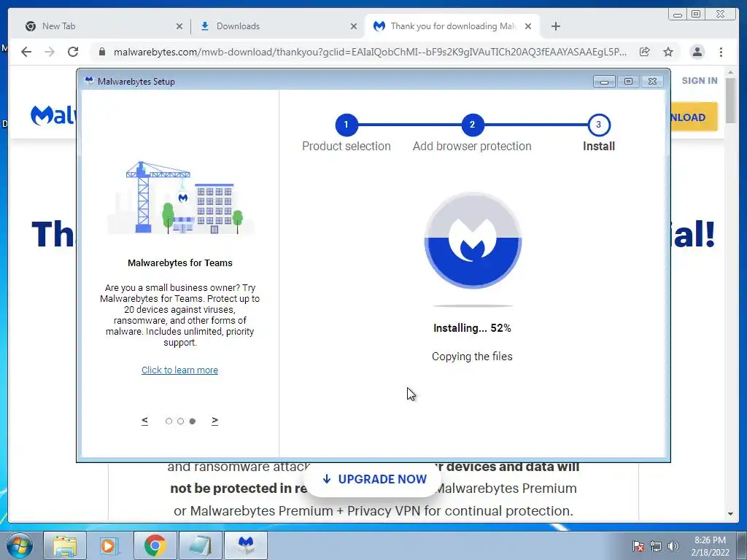Open a new tab with the plus button
Image resolution: width=747 pixels, height=560 pixels.
(x=555, y=26)
